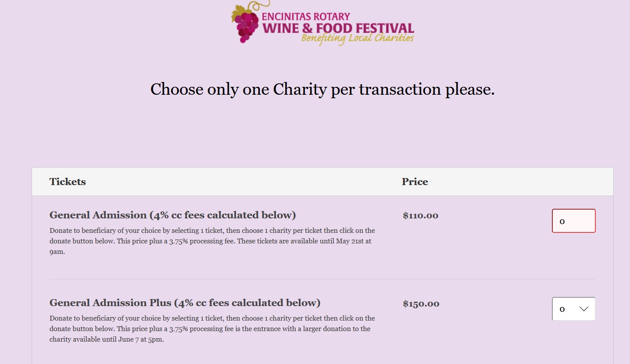The image size is (630, 364).
Task: Click the "Encinitas Rotary" logo text
Action: tap(306, 17)
